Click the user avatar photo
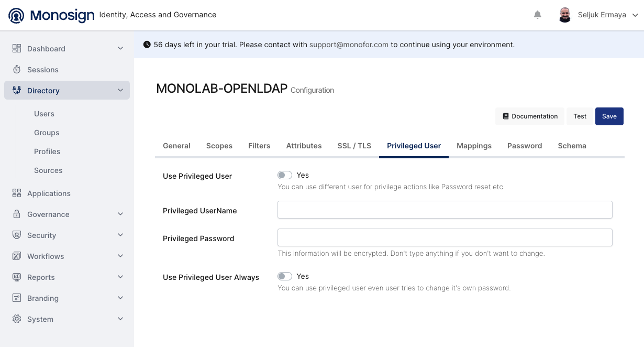 564,15
